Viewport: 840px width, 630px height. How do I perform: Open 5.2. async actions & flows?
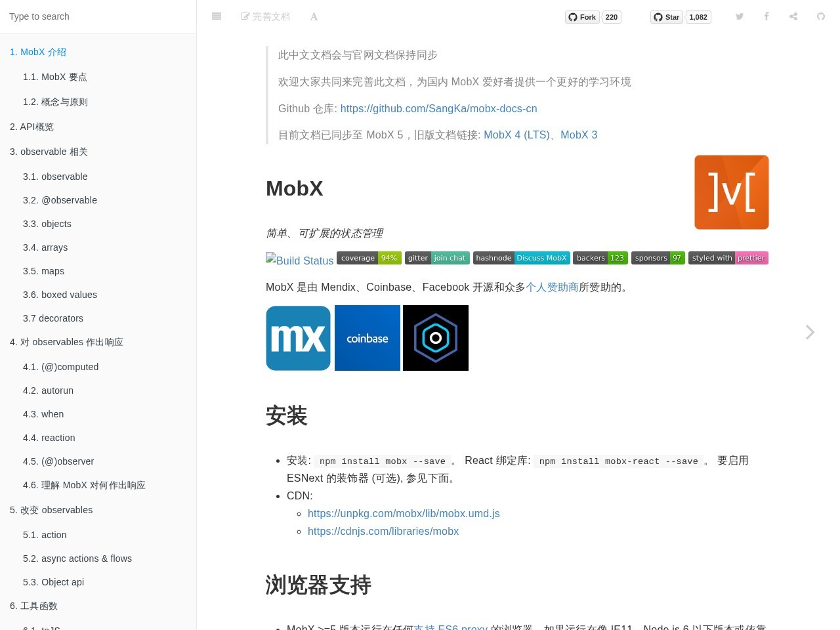(x=98, y=558)
